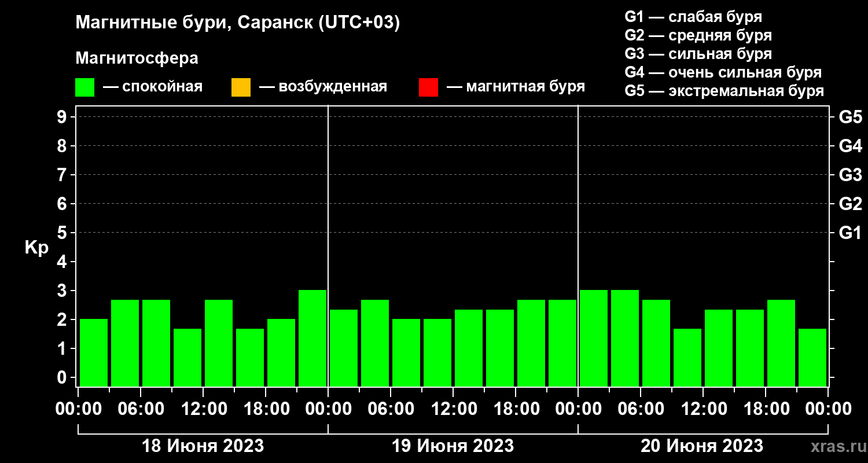Click the red 'магнитная буря' legend swatch
868x463 pixels.
pos(428,87)
